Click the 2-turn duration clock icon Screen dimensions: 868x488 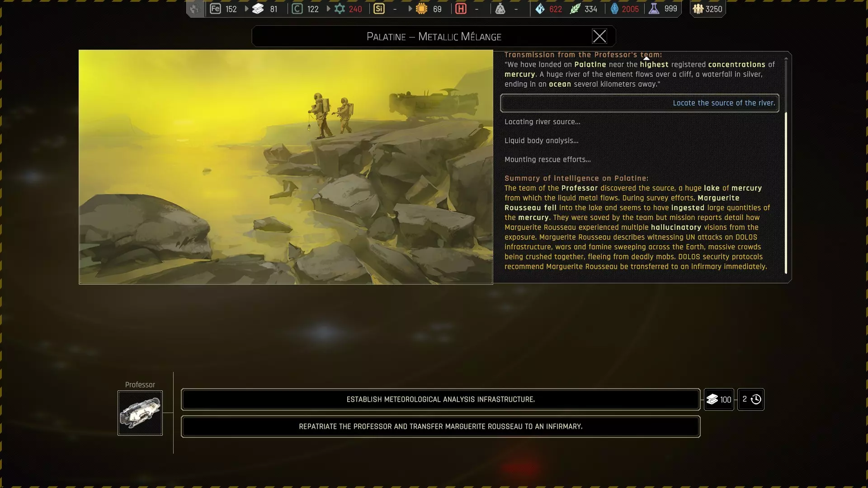(x=755, y=399)
